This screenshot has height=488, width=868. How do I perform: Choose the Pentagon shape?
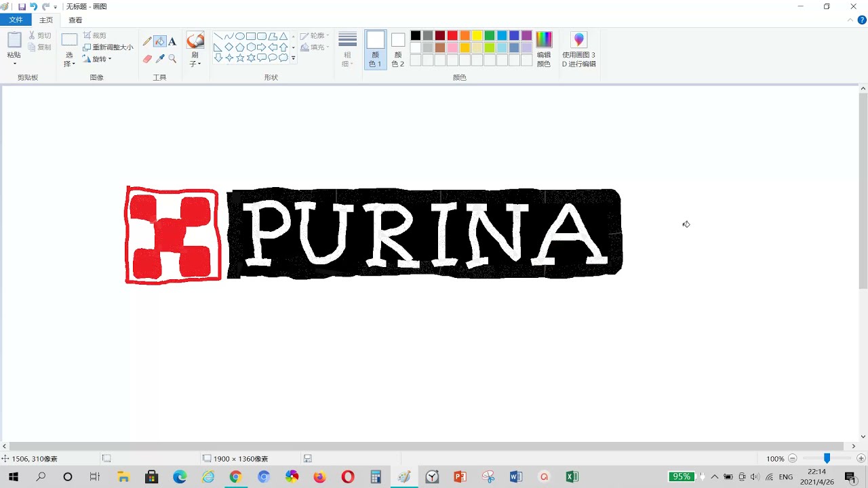[240, 47]
